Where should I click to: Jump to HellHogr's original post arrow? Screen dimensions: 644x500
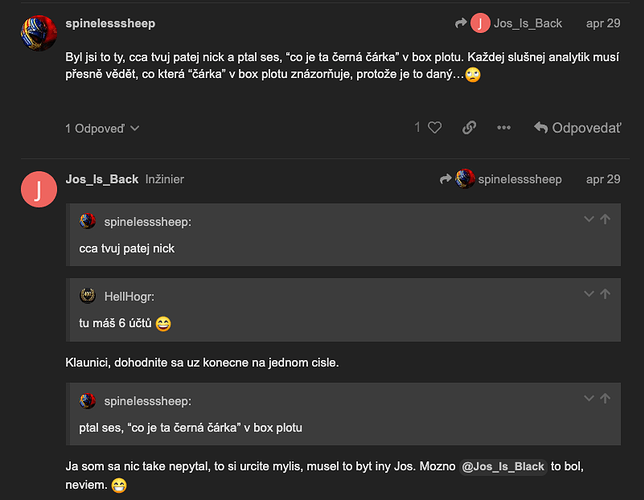tap(605, 294)
